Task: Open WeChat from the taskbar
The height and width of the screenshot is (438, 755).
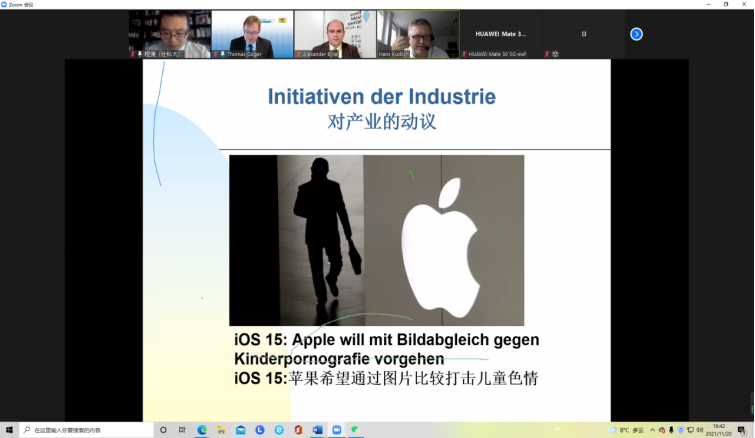Action: 355,430
